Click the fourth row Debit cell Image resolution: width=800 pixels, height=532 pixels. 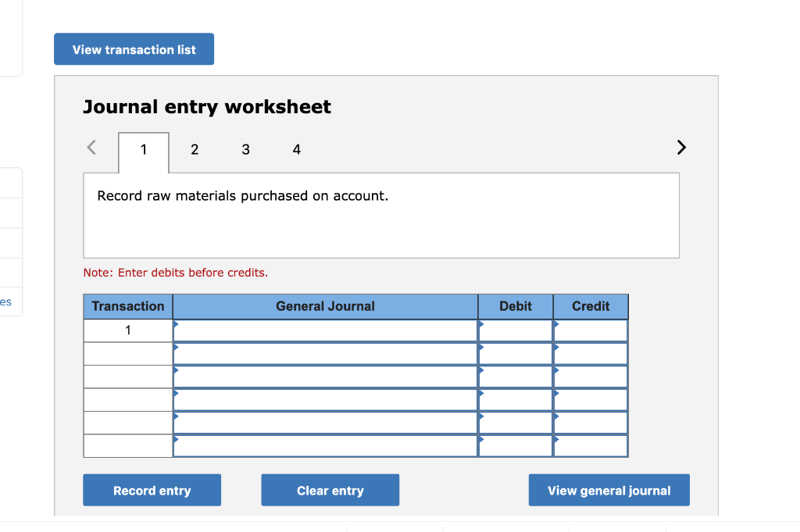(x=516, y=399)
